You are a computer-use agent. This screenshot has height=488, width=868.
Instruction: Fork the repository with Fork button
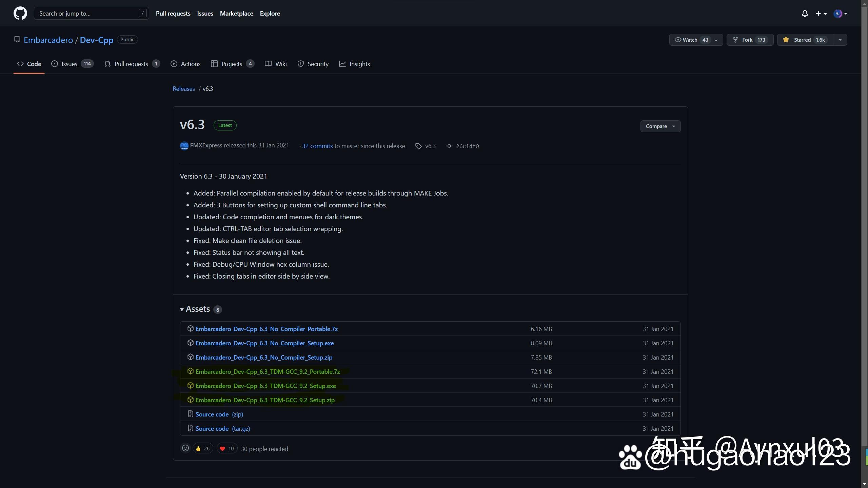click(750, 40)
